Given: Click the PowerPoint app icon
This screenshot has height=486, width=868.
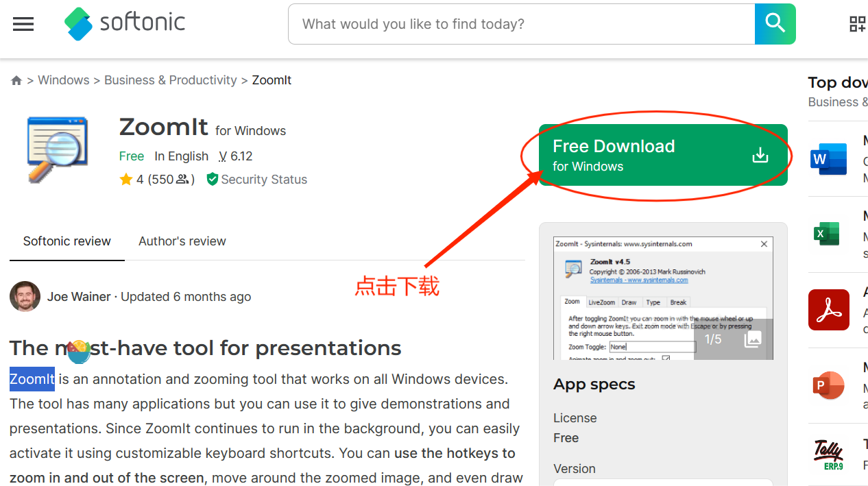Looking at the screenshot, I should [828, 385].
